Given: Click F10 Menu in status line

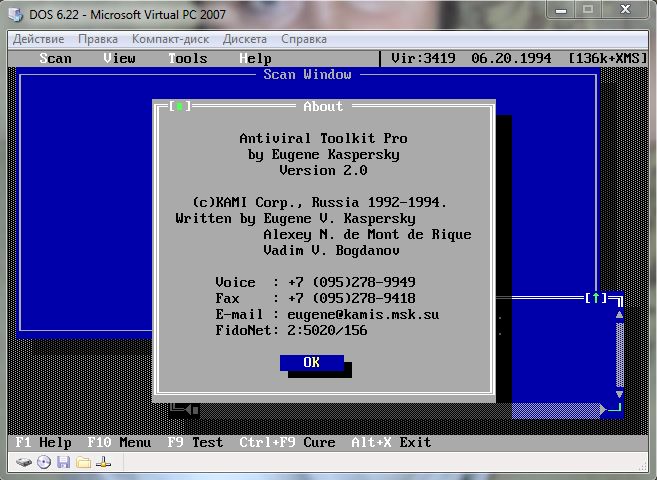Looking at the screenshot, I should 119,442.
